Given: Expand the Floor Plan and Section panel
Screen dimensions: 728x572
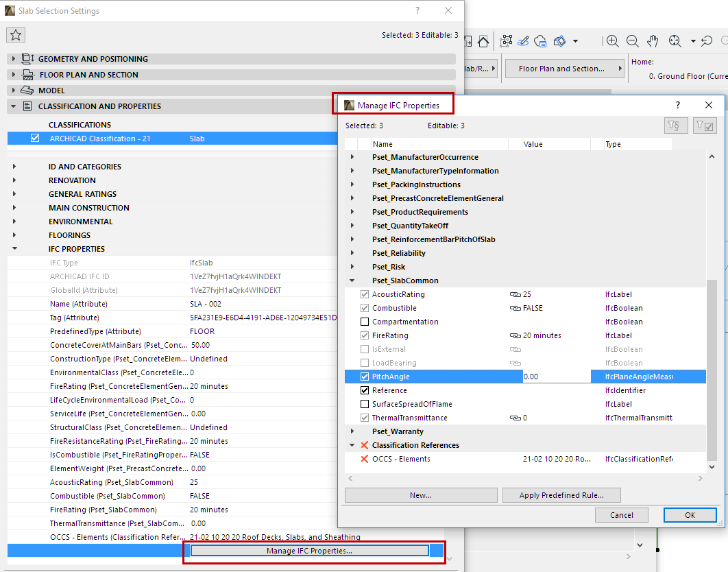Looking at the screenshot, I should click(x=14, y=75).
